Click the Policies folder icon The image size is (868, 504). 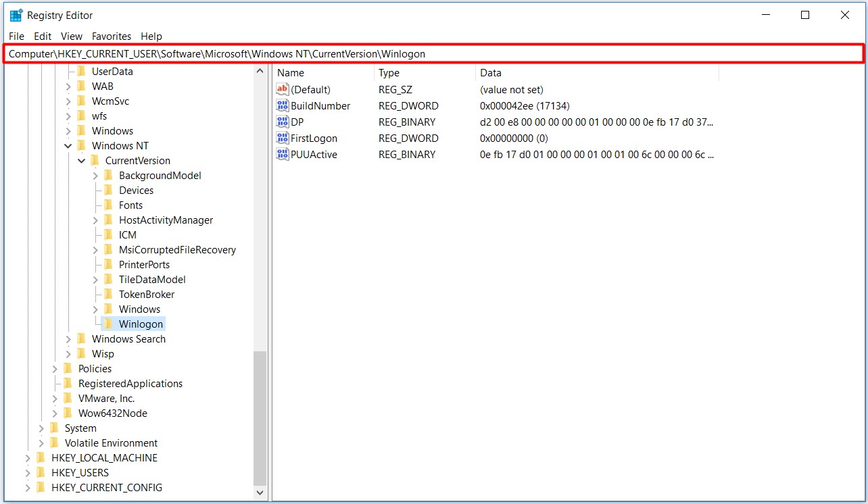click(68, 368)
